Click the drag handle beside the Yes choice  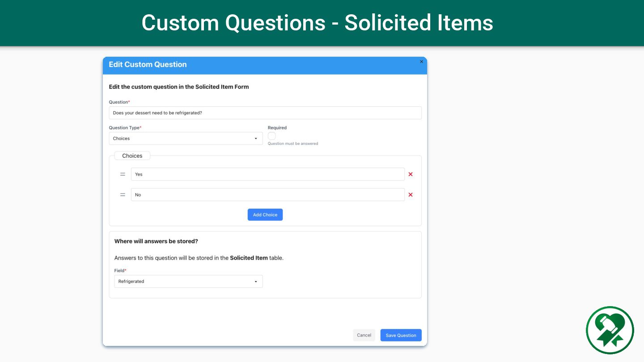pos(123,174)
